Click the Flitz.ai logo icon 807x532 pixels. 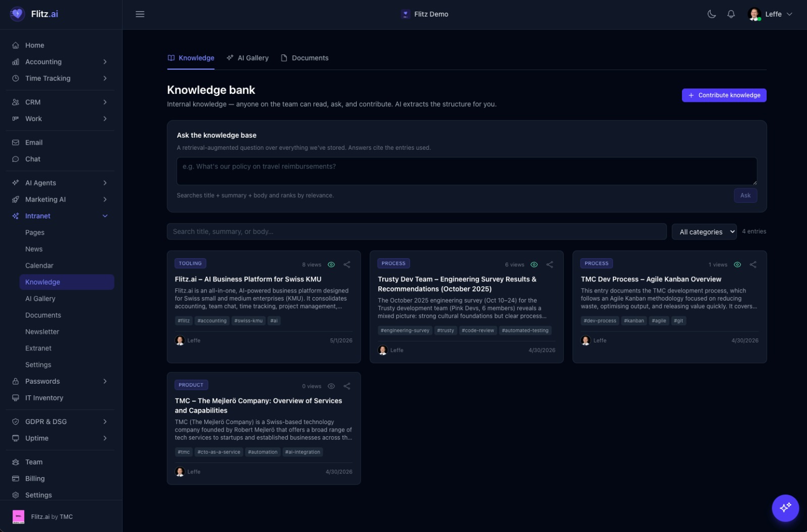[17, 14]
